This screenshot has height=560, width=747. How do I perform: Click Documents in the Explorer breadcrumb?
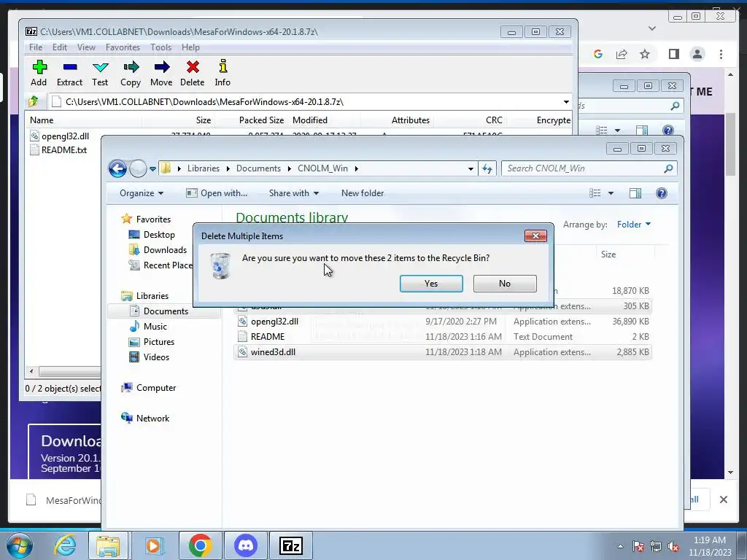coord(258,168)
